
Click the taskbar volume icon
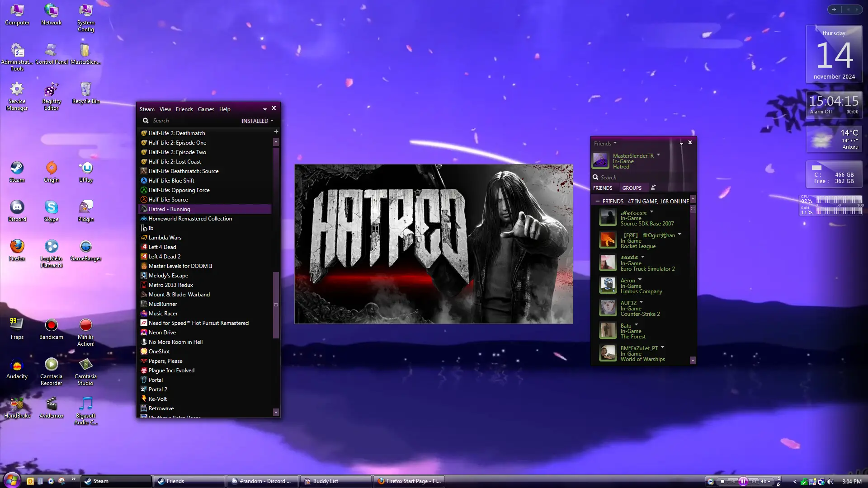pos(830,482)
